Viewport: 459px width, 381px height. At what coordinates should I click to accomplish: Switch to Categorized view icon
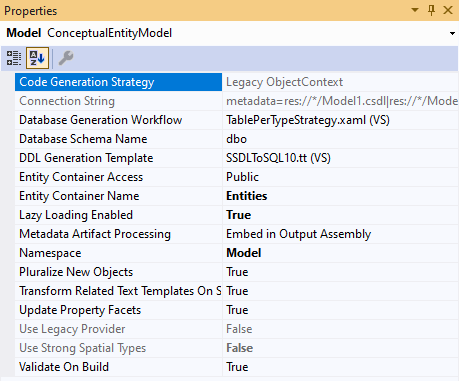14,58
